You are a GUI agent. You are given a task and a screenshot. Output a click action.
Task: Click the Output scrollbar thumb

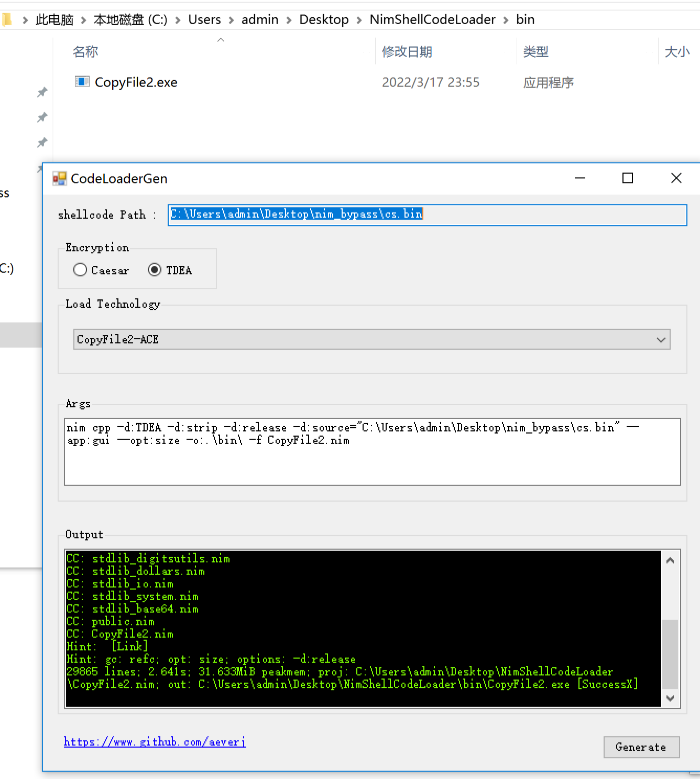(x=670, y=654)
